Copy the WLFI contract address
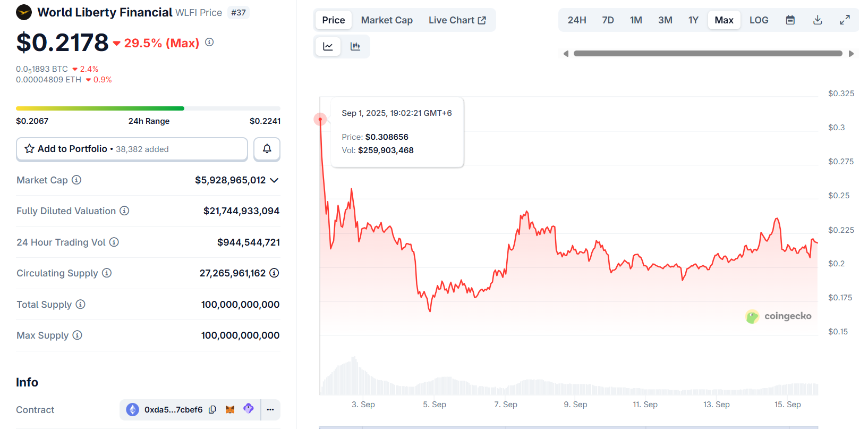Viewport: 868px width, 429px height. pos(212,409)
